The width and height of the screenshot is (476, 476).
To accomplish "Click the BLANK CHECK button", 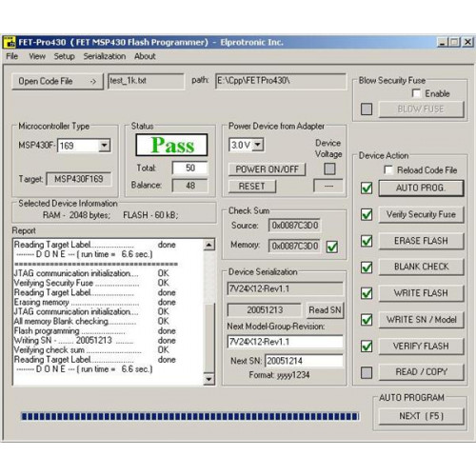I will point(421,267).
